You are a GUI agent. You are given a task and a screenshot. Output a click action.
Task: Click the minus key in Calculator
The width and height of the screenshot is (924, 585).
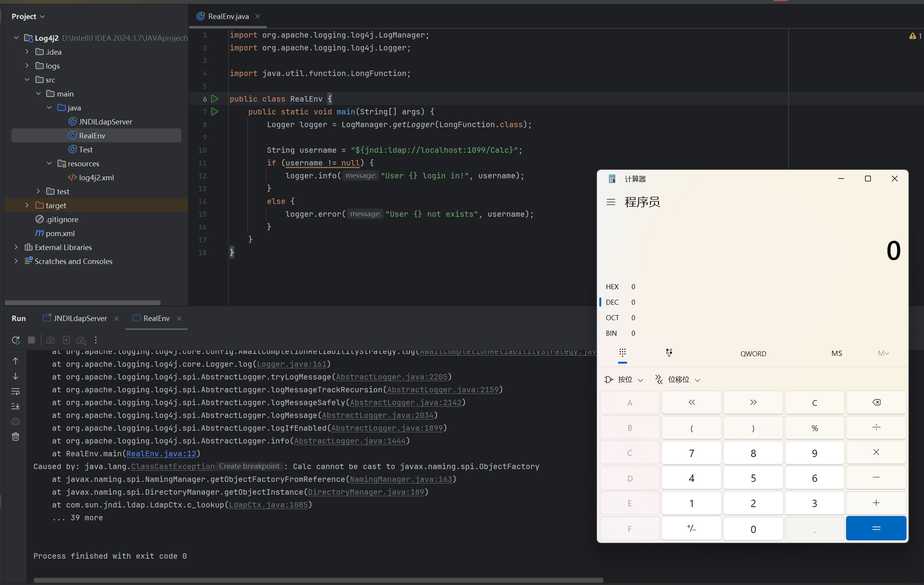pyautogui.click(x=876, y=478)
